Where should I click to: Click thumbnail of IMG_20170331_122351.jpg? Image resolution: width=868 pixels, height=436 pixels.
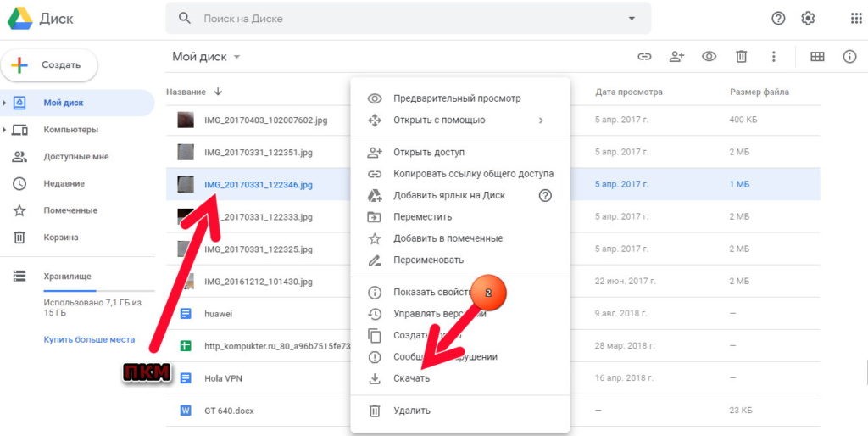(x=186, y=152)
